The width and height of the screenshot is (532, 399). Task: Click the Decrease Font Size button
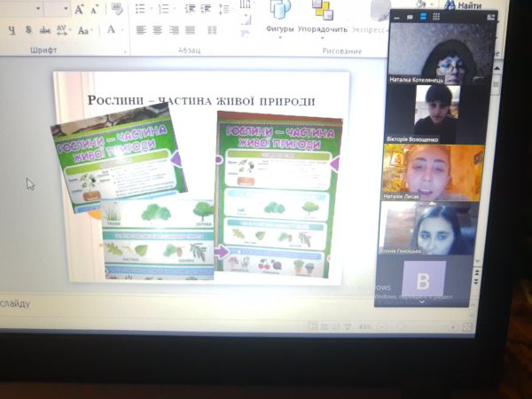(x=94, y=10)
